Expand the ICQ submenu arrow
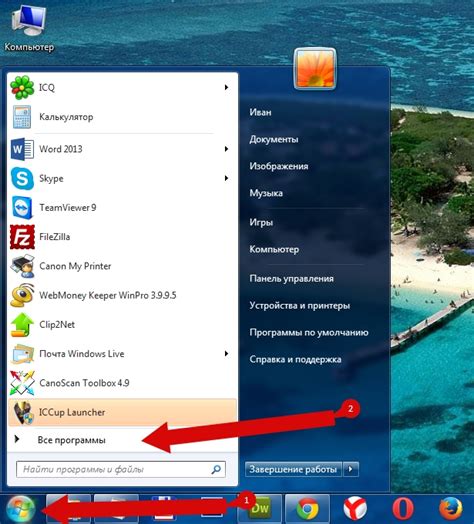 click(226, 88)
